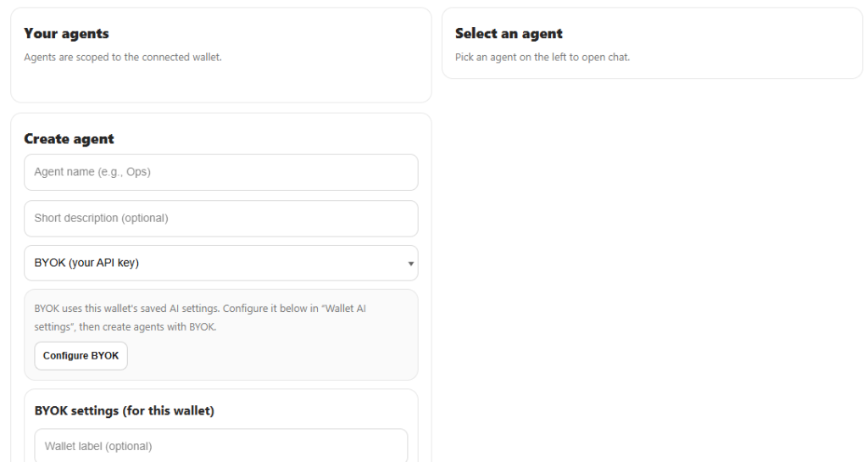Click the "Create agent" heading
This screenshot has height=462, width=868.
(x=69, y=139)
